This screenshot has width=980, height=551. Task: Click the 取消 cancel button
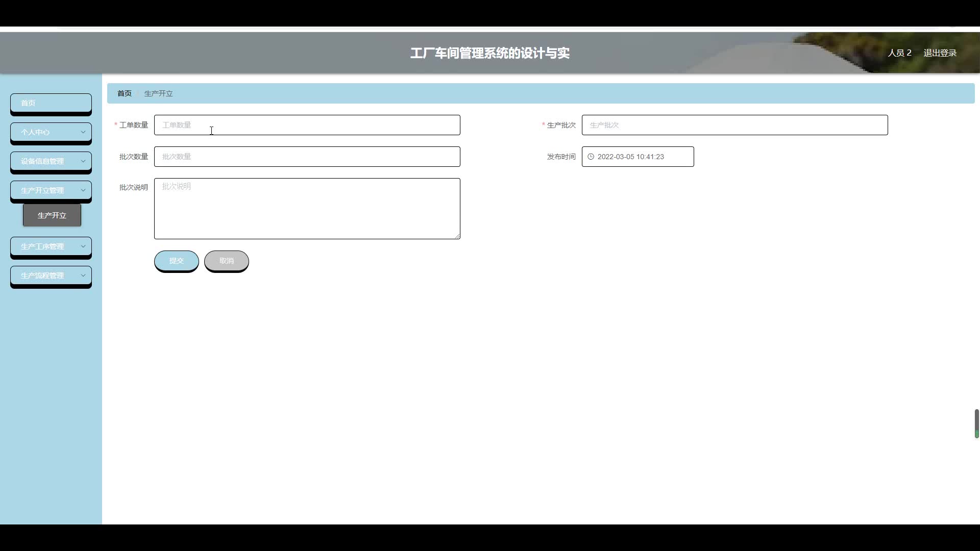(x=226, y=261)
